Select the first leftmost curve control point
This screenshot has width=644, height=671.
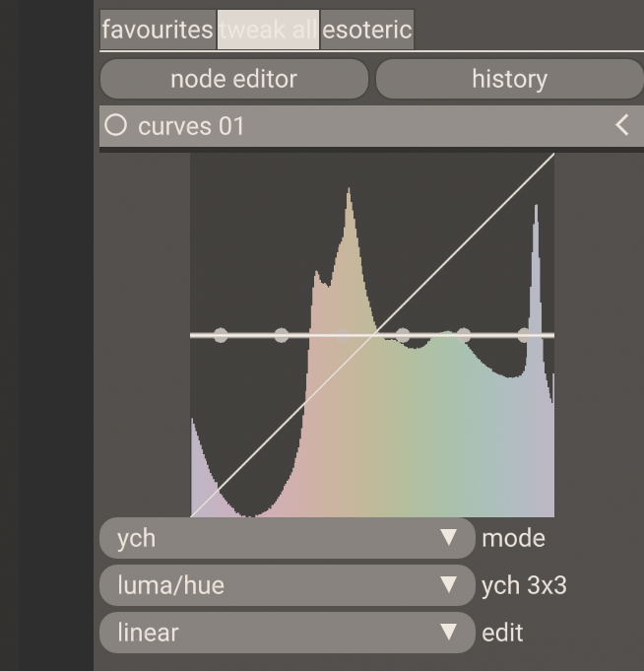pos(221,335)
